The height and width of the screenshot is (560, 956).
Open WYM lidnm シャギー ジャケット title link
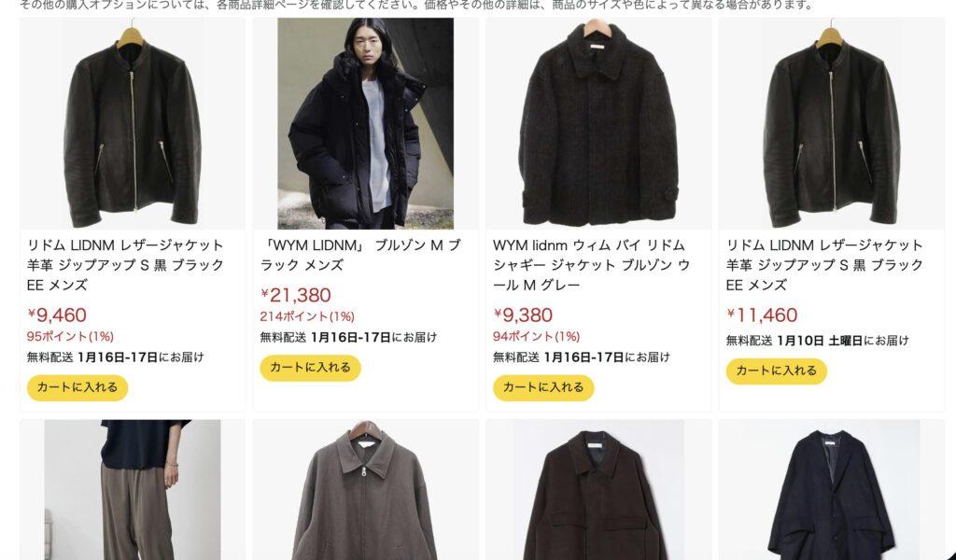(x=591, y=265)
